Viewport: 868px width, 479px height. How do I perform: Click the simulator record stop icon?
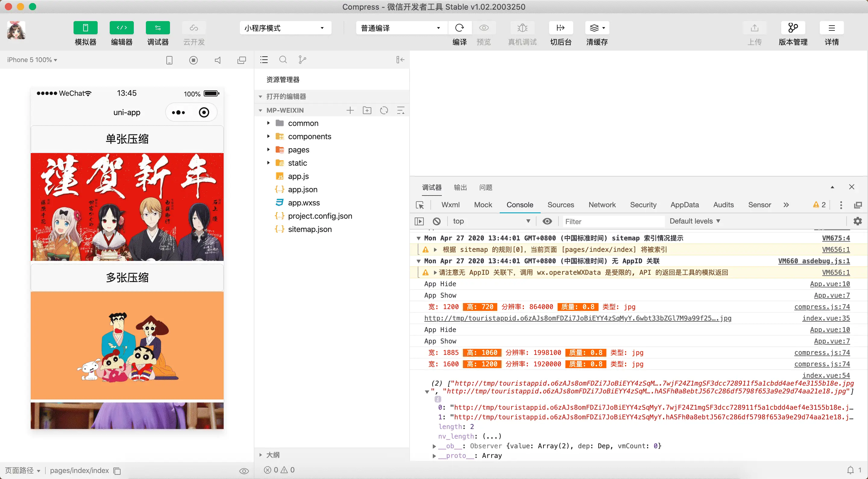click(x=193, y=60)
